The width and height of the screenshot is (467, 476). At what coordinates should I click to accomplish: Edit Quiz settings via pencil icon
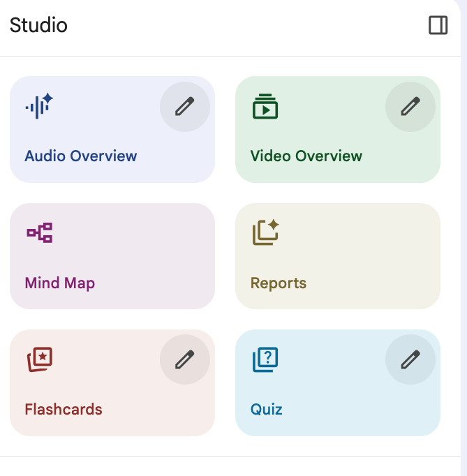[x=410, y=359]
